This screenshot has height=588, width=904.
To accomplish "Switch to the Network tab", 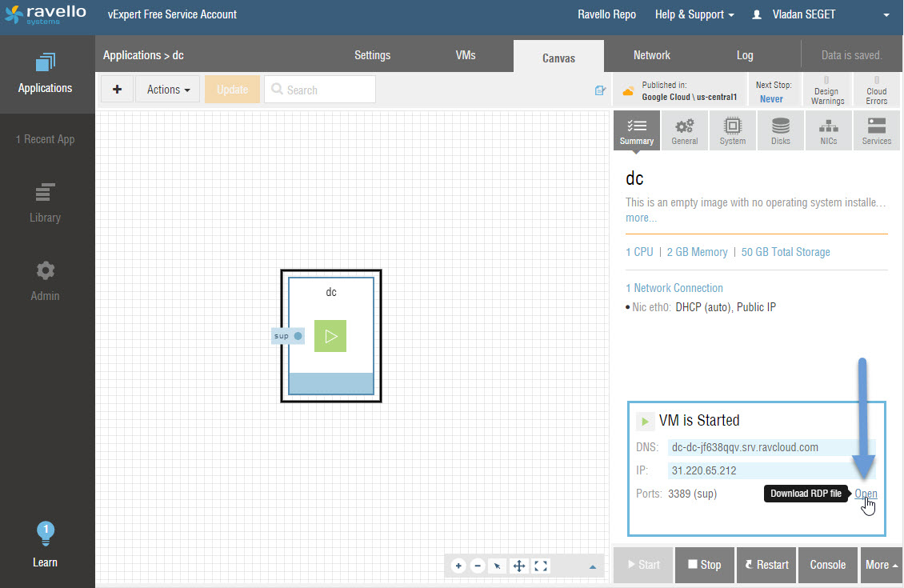I will pos(651,55).
